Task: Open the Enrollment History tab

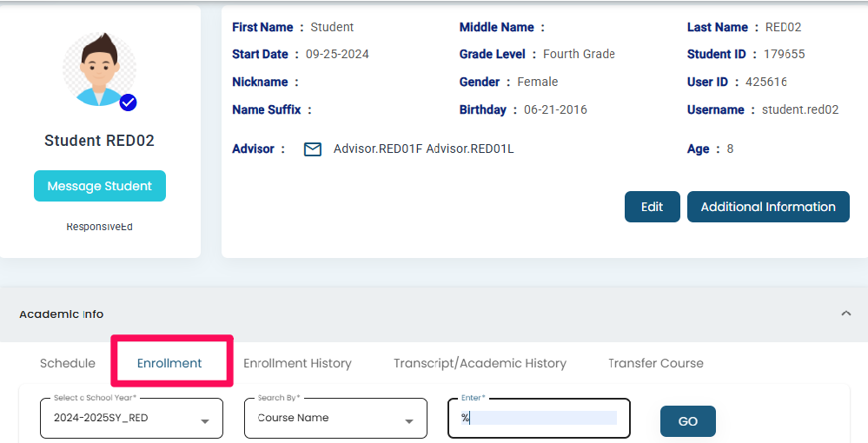Action: [x=297, y=363]
